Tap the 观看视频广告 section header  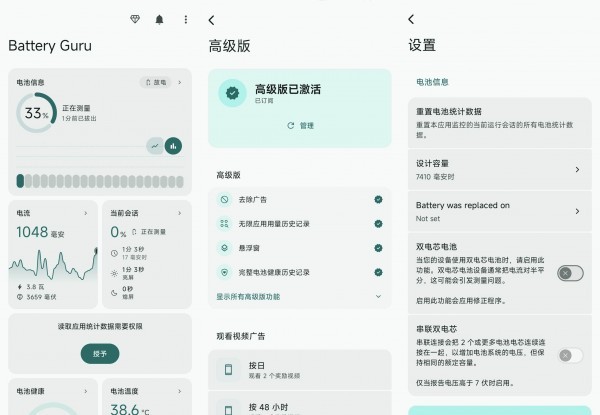click(241, 336)
